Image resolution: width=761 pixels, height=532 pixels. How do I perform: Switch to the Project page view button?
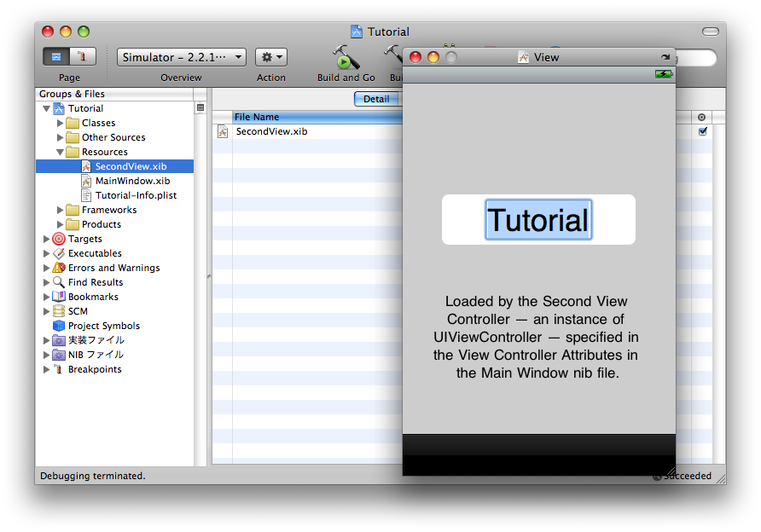(57, 57)
